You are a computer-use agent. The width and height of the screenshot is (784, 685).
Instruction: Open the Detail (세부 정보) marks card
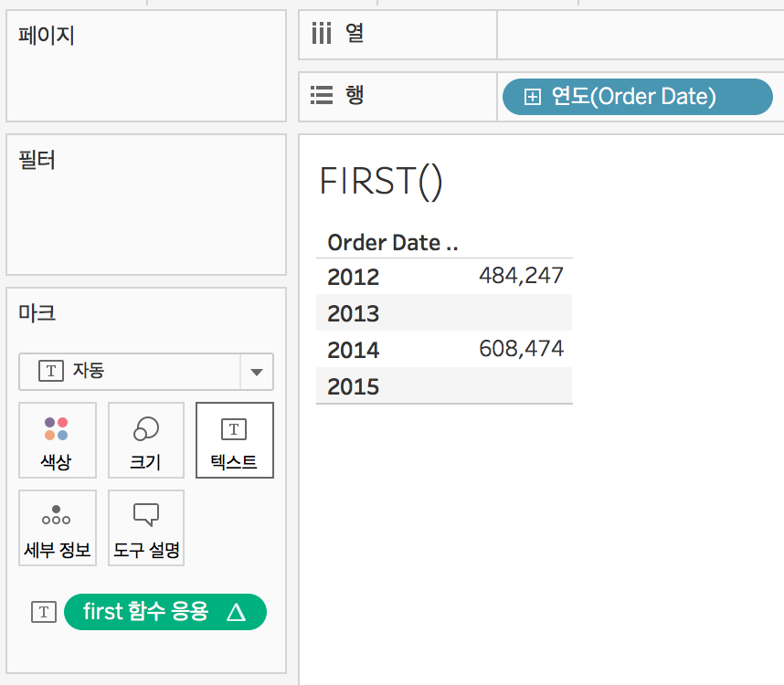[x=58, y=528]
